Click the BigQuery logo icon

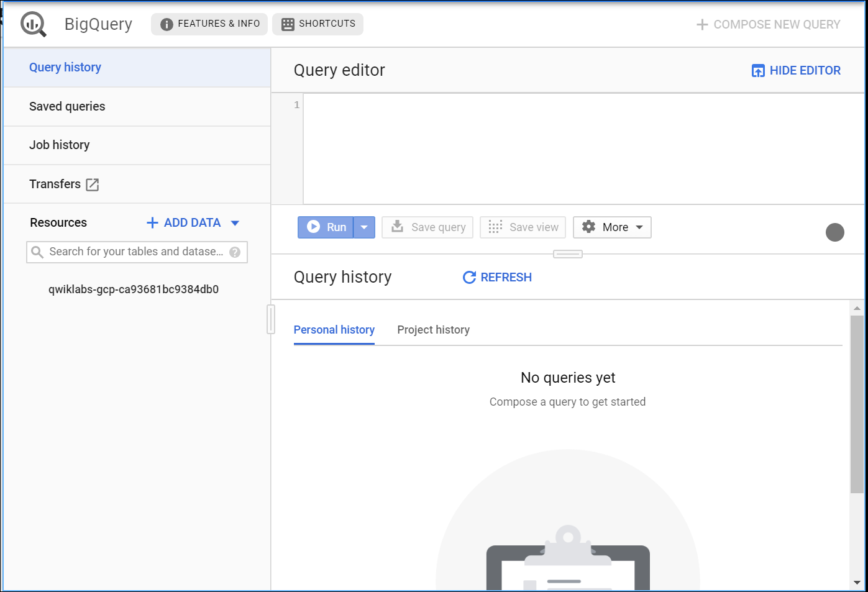(x=33, y=24)
